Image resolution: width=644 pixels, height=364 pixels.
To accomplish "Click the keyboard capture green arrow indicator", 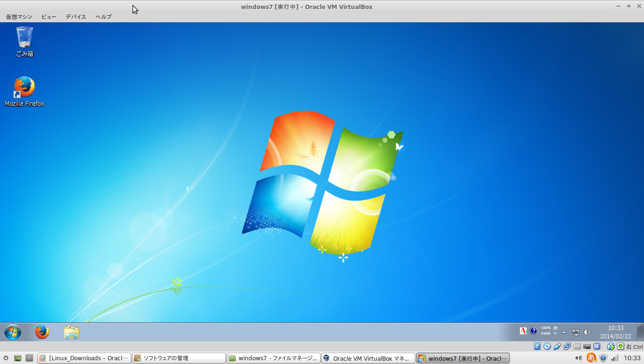I will 620,346.
